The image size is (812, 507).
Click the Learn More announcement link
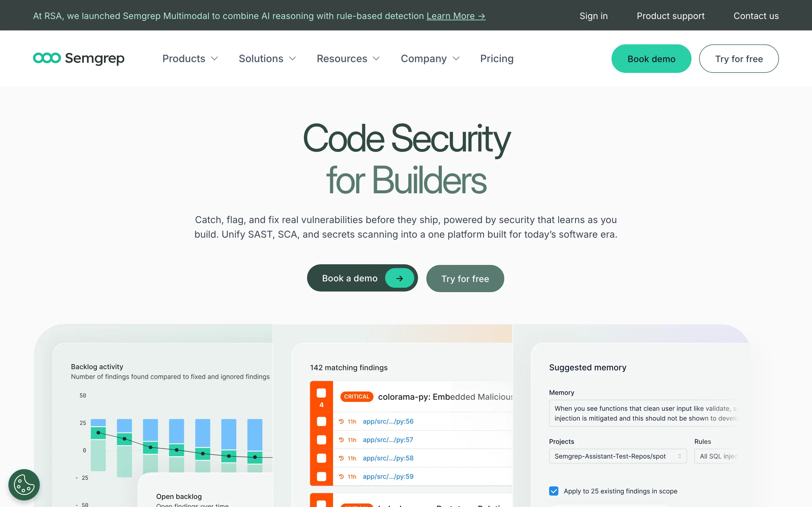point(456,16)
